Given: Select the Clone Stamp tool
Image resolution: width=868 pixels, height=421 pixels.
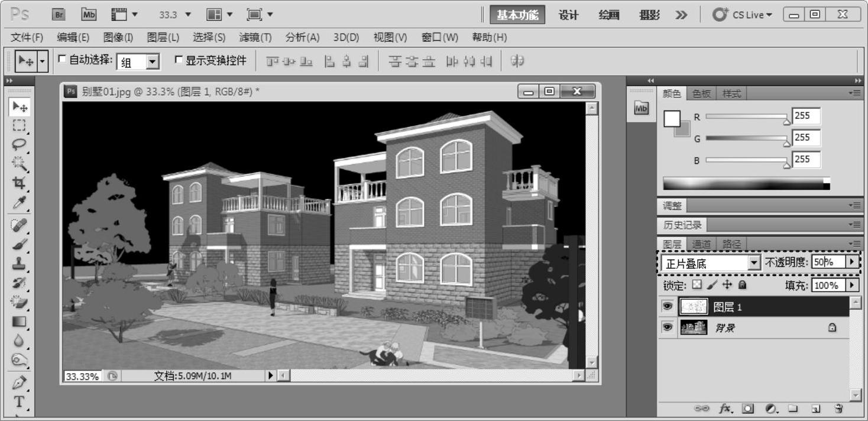Looking at the screenshot, I should pyautogui.click(x=20, y=263).
